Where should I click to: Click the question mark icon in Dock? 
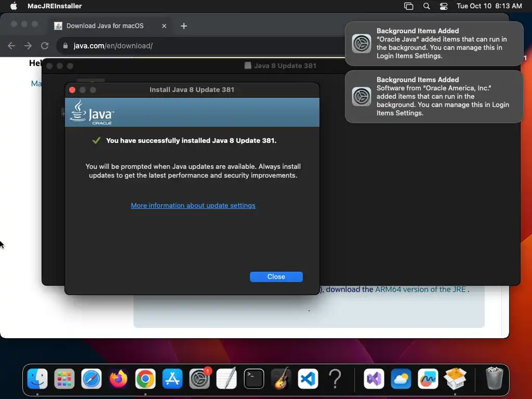click(335, 379)
